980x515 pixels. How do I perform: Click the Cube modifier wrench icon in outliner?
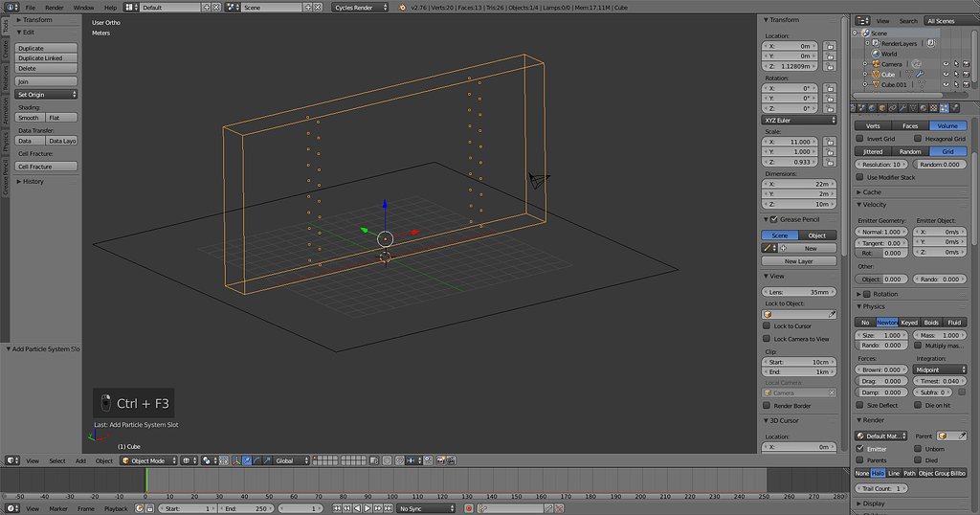click(x=920, y=75)
